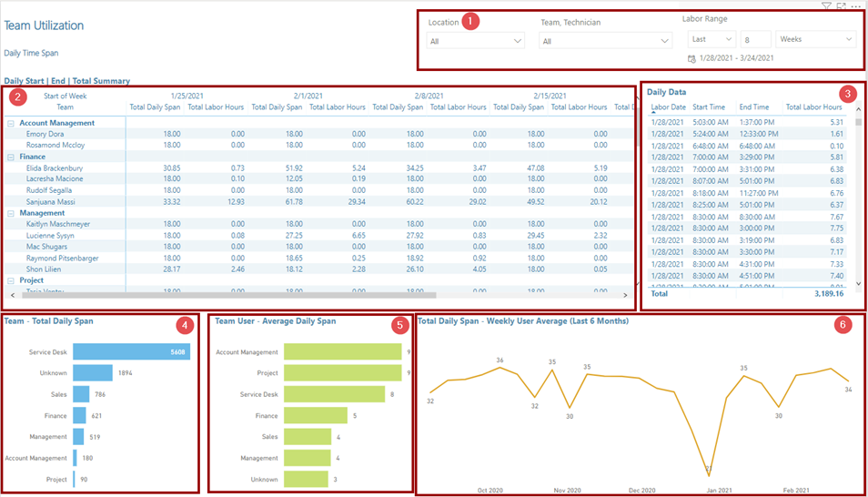Screen dimensions: 868x497
Task: Open the Last relative range dropdown
Action: [x=712, y=39]
